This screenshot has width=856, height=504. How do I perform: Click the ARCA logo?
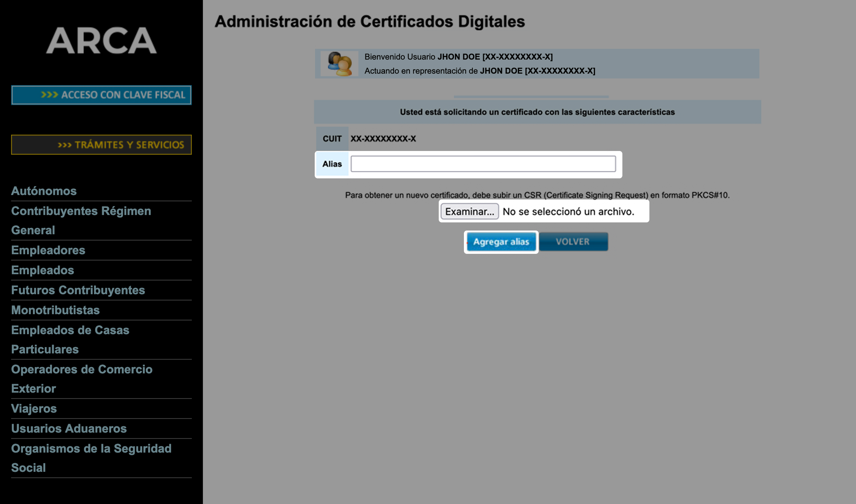(101, 41)
